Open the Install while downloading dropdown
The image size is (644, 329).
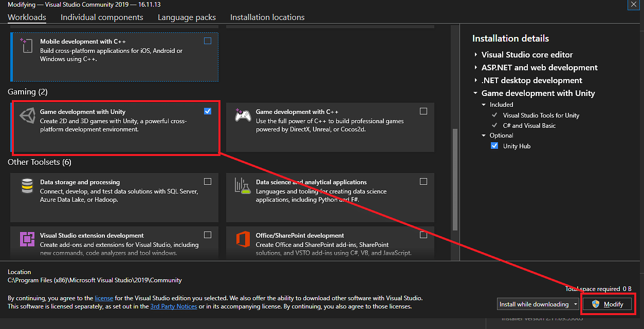pyautogui.click(x=538, y=304)
